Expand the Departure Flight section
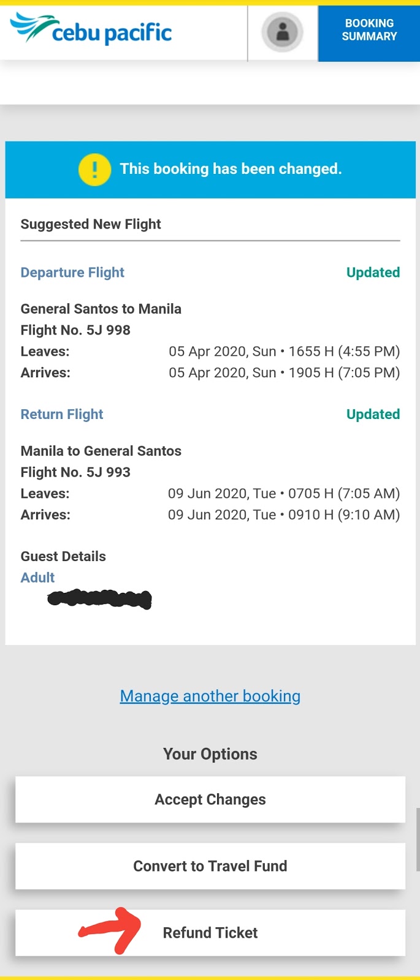 click(72, 272)
